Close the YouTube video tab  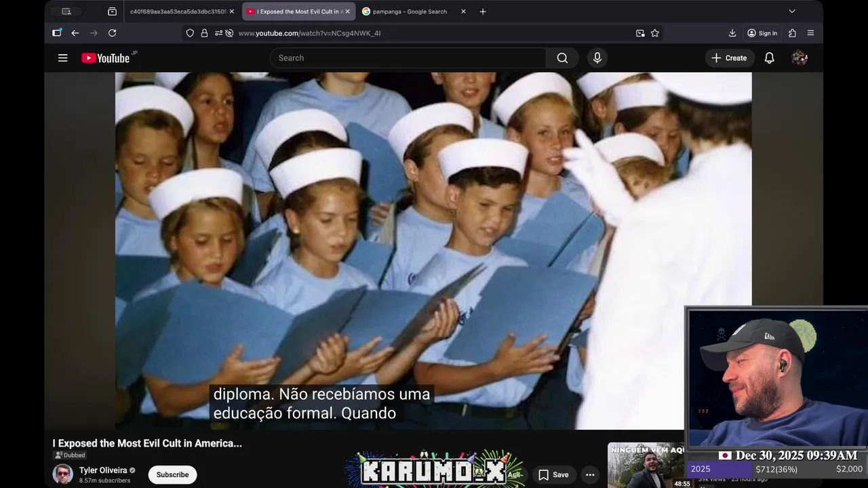tap(347, 12)
